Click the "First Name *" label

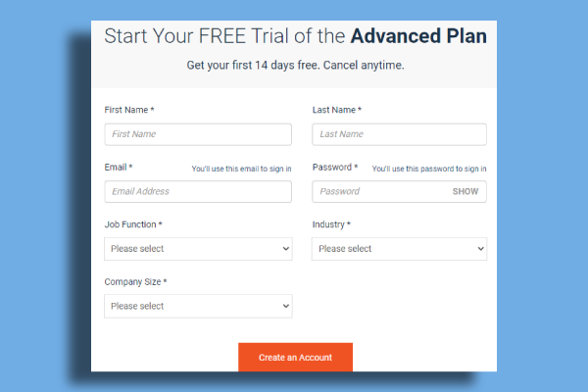click(129, 111)
